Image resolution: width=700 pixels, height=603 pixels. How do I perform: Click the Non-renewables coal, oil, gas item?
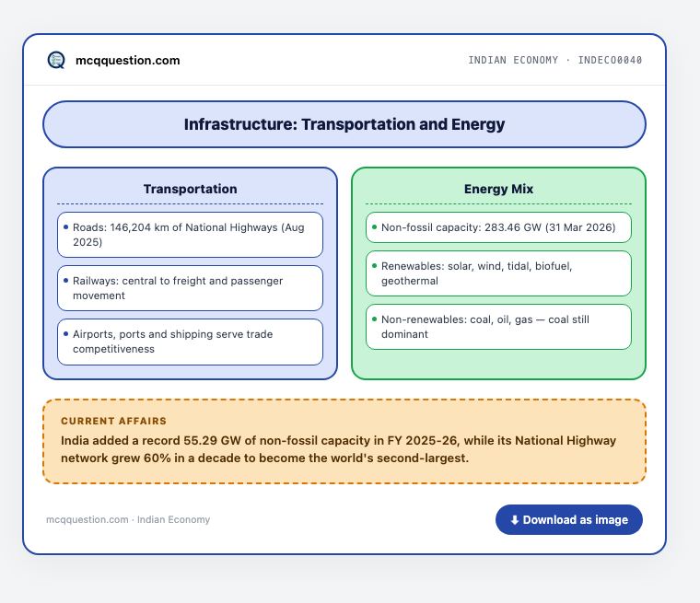(498, 327)
